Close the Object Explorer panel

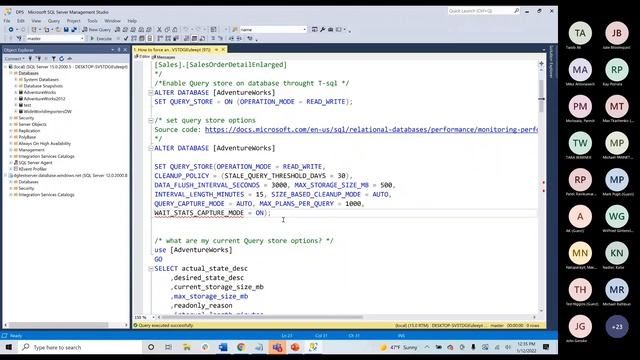pos(125,50)
